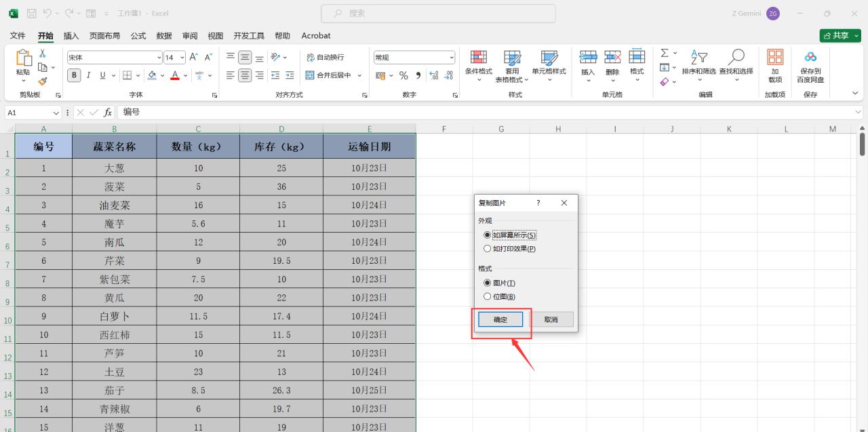Increase decimal places
Screen dimensions: 868x432
[x=434, y=75]
